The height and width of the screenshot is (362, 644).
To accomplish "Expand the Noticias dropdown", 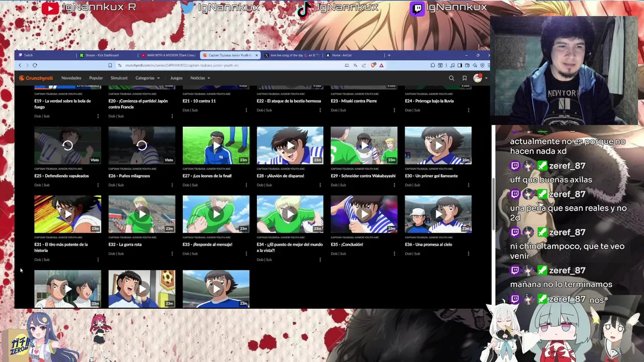I will 200,78.
